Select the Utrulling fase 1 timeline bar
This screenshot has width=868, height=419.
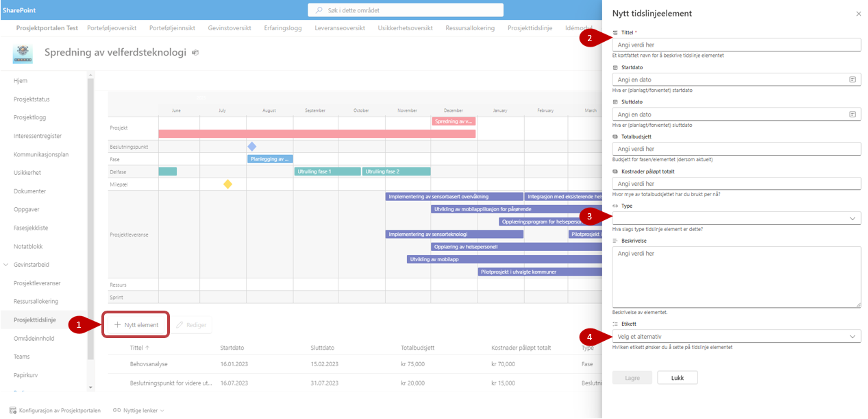(327, 171)
